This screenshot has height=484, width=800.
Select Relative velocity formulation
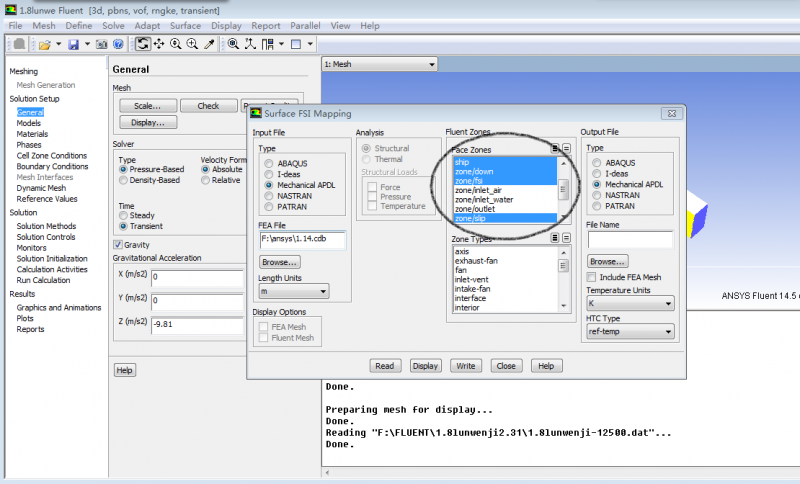pos(205,181)
